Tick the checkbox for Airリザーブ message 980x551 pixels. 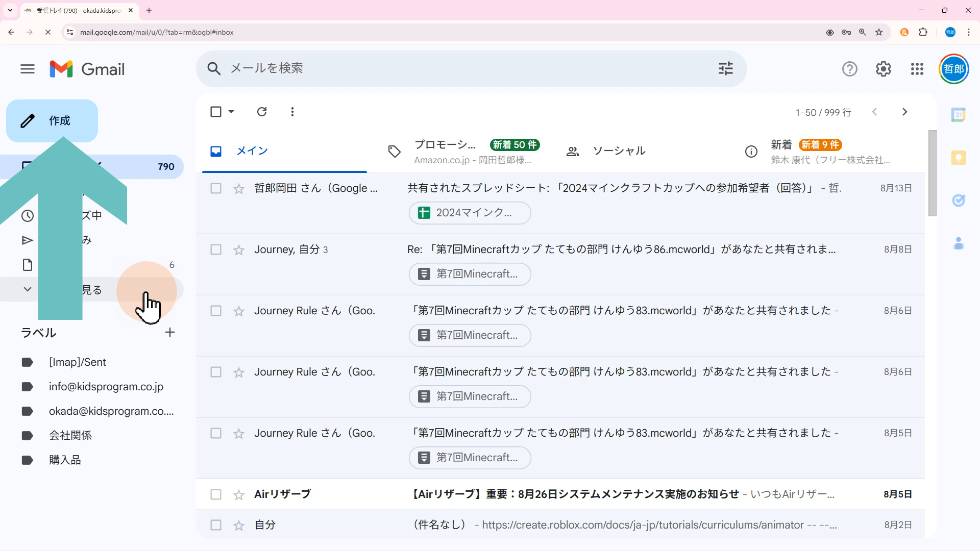tap(216, 494)
